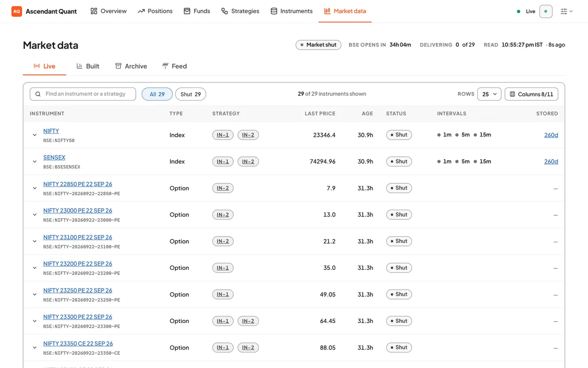Select the All 29 filter chip
This screenshot has width=588, height=368.
pos(157,94)
